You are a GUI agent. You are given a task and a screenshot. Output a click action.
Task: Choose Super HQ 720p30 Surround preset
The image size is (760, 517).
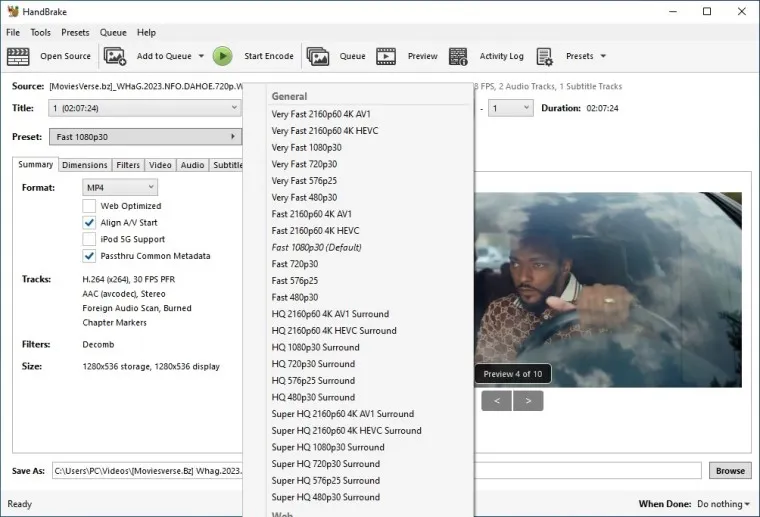coord(326,464)
